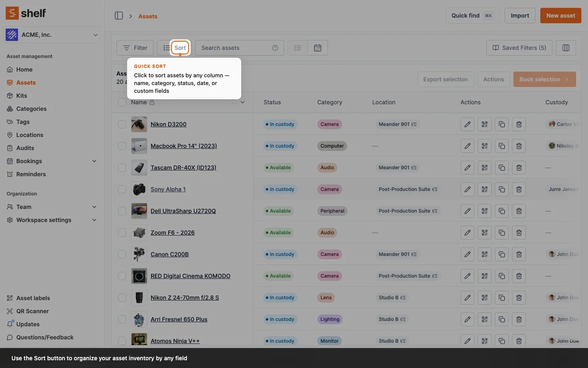Click the edit pencil for Nikon D3200
Screen dimensions: 588x368
coord(467,124)
